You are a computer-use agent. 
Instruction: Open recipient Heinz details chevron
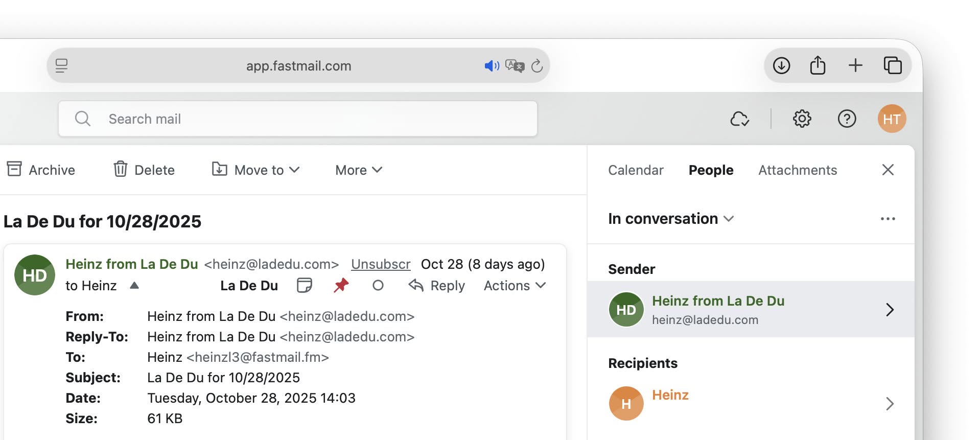[x=890, y=404]
